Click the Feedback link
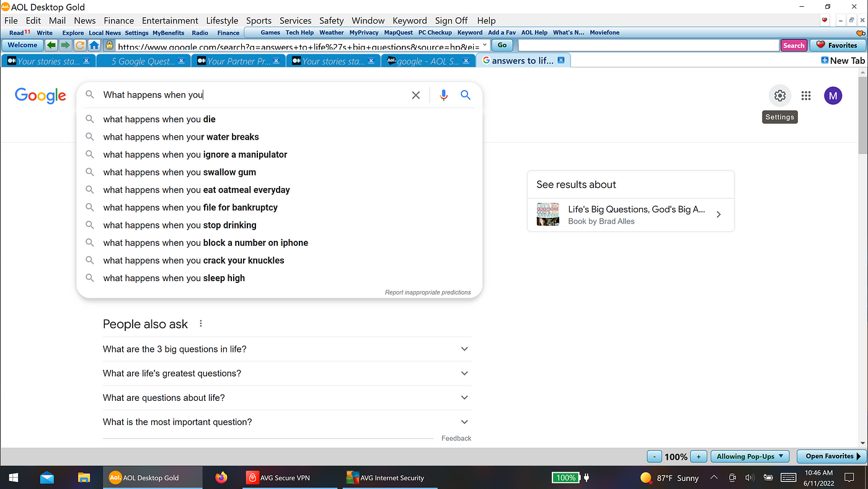This screenshot has height=489, width=868. pos(456,438)
